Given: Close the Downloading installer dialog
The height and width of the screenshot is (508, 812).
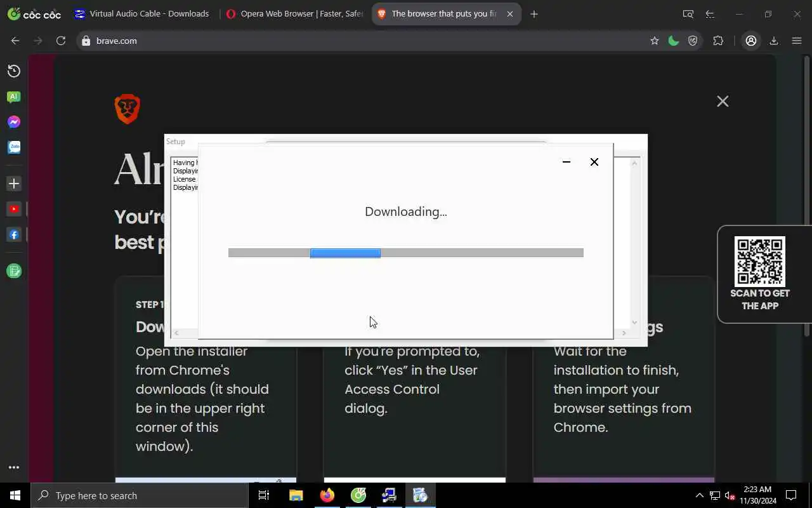Looking at the screenshot, I should pos(594,162).
